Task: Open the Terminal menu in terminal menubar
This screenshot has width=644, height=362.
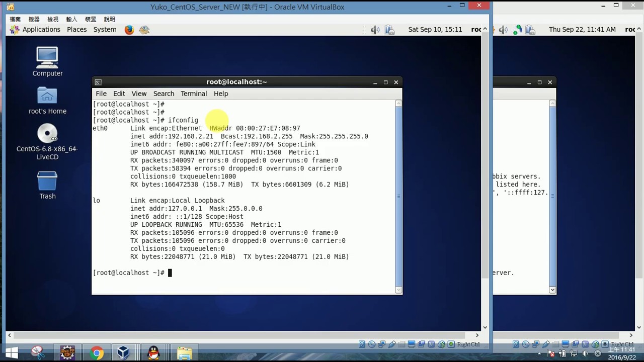Action: (194, 94)
